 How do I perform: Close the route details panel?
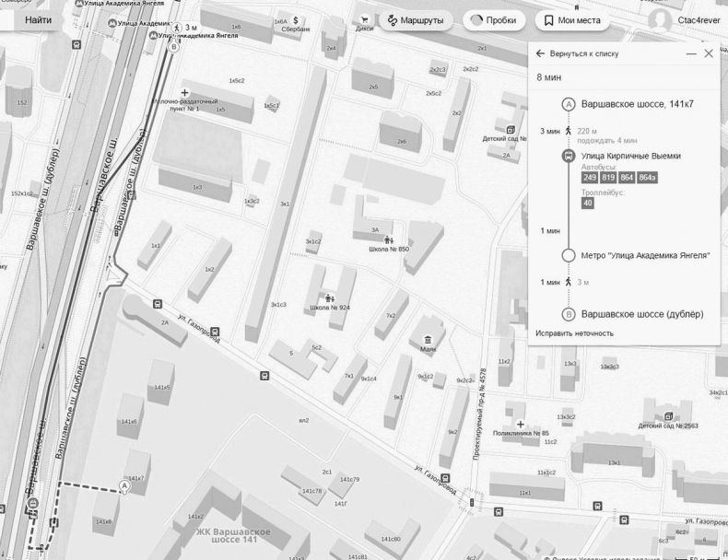tap(709, 54)
